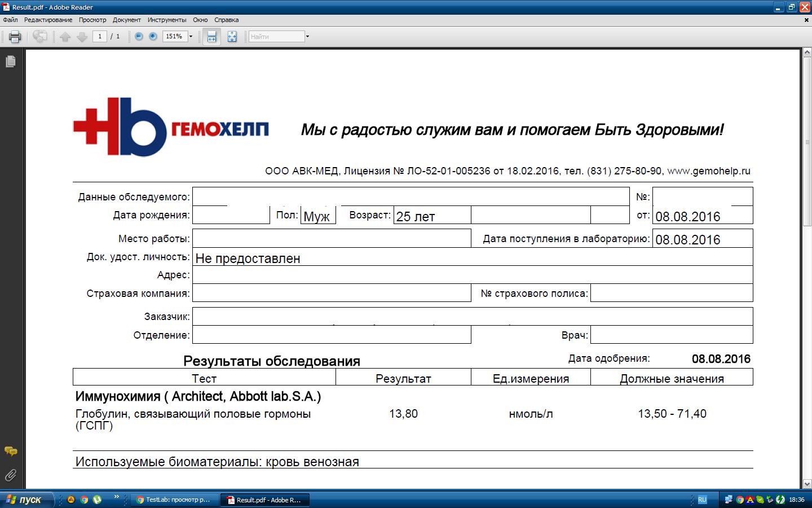Expand the hidden quick launch icons chevron
Image resolution: width=812 pixels, height=508 pixels.
click(117, 497)
